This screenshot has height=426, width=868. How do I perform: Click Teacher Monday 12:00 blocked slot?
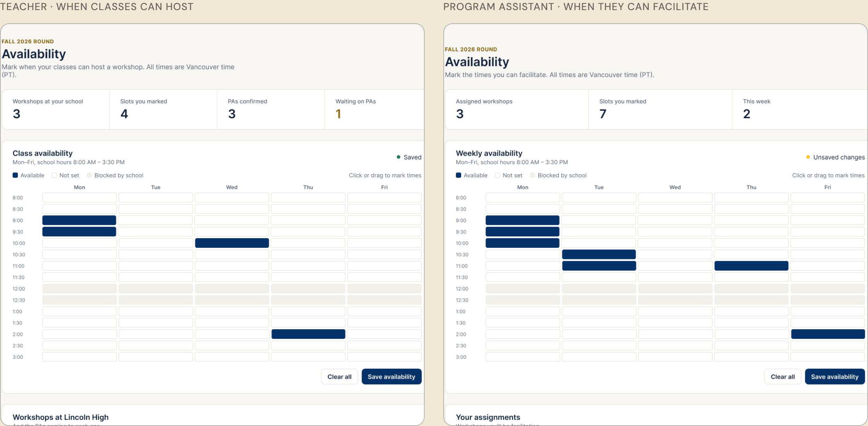[x=79, y=289]
